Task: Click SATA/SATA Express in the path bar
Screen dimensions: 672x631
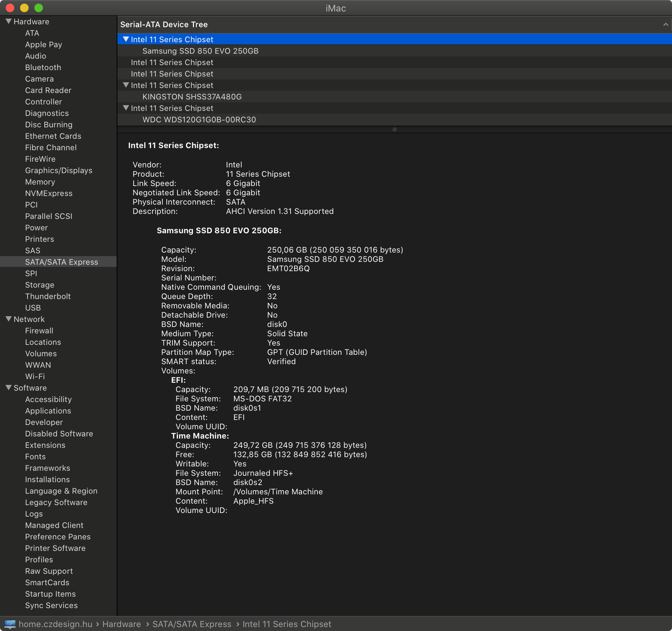Action: point(192,624)
